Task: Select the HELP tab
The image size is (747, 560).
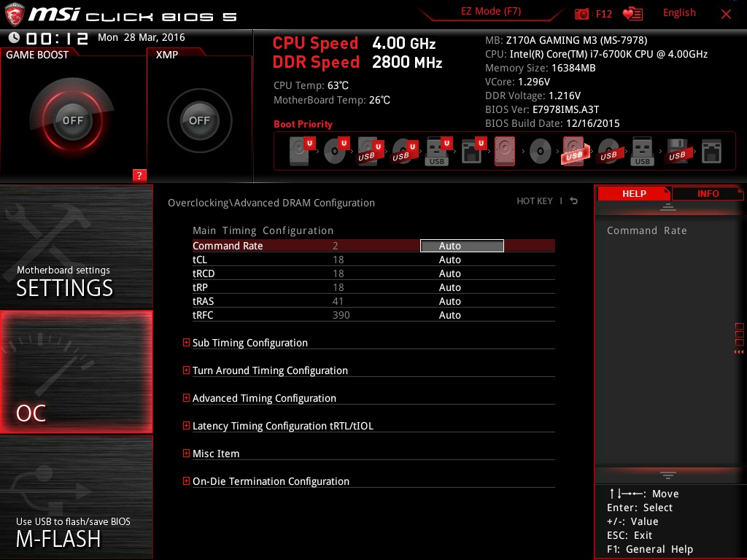Action: point(634,193)
